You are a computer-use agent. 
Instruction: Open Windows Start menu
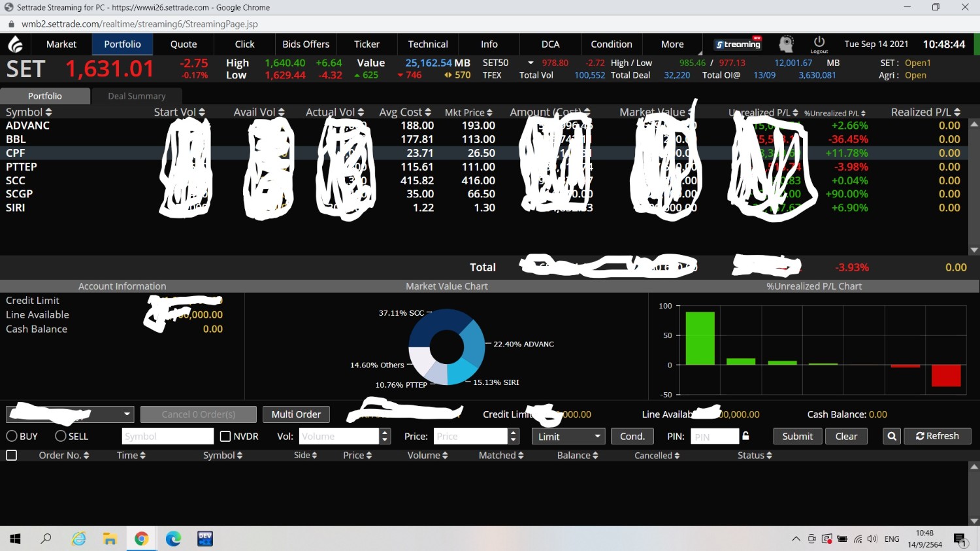[x=15, y=539]
